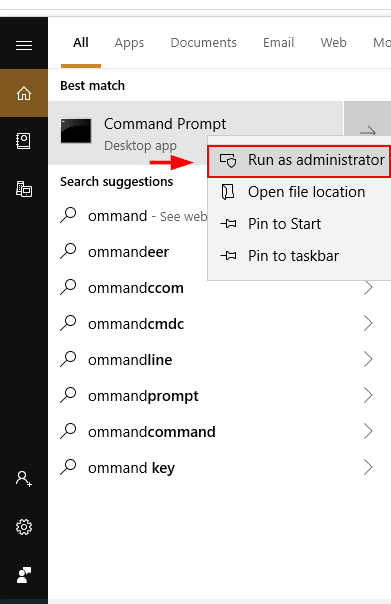Open the hamburger menu icon

(x=24, y=45)
